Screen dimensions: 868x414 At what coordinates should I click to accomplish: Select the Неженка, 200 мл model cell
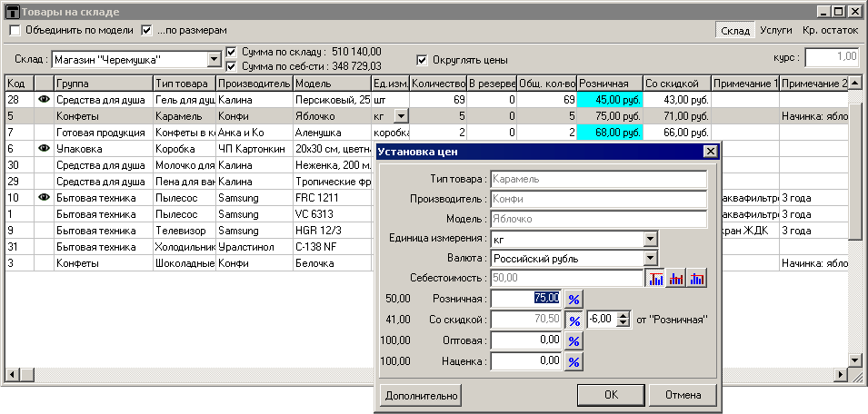[332, 165]
